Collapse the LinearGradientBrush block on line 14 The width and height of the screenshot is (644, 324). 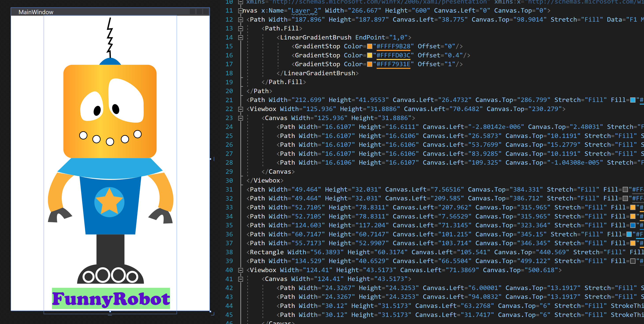(240, 38)
